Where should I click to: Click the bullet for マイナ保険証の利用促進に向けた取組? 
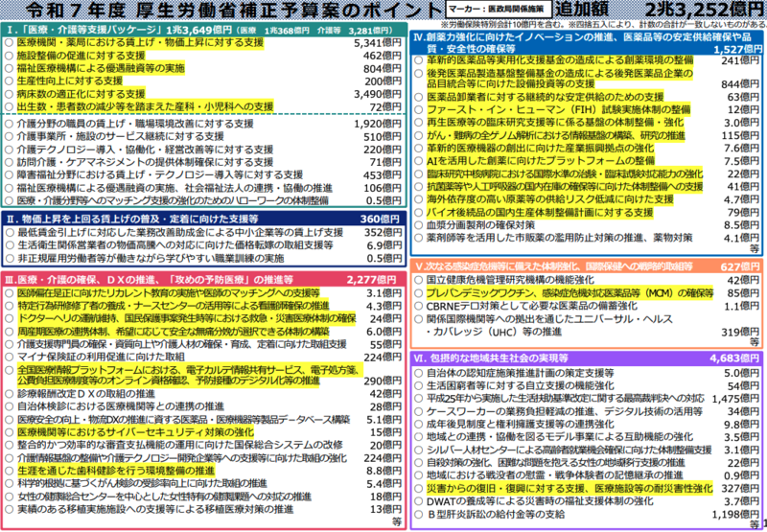click(11, 355)
